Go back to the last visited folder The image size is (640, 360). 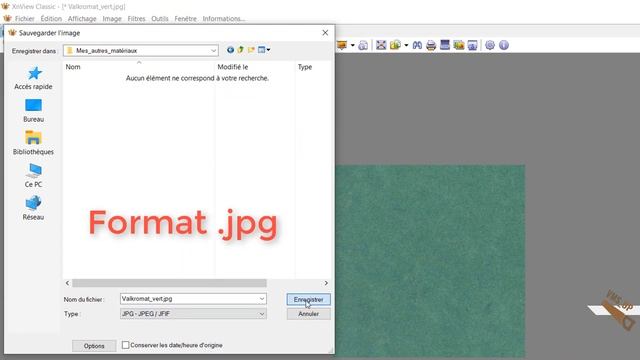coord(230,50)
